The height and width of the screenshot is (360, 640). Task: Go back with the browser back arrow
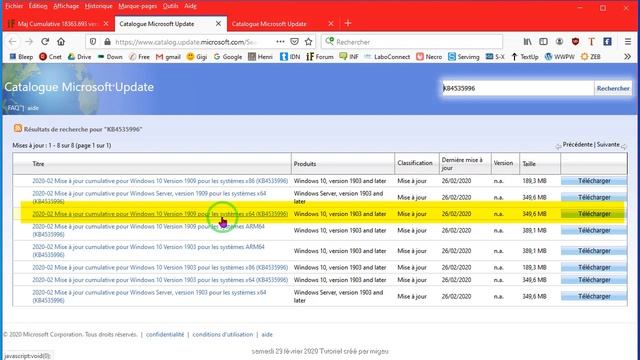coord(12,42)
